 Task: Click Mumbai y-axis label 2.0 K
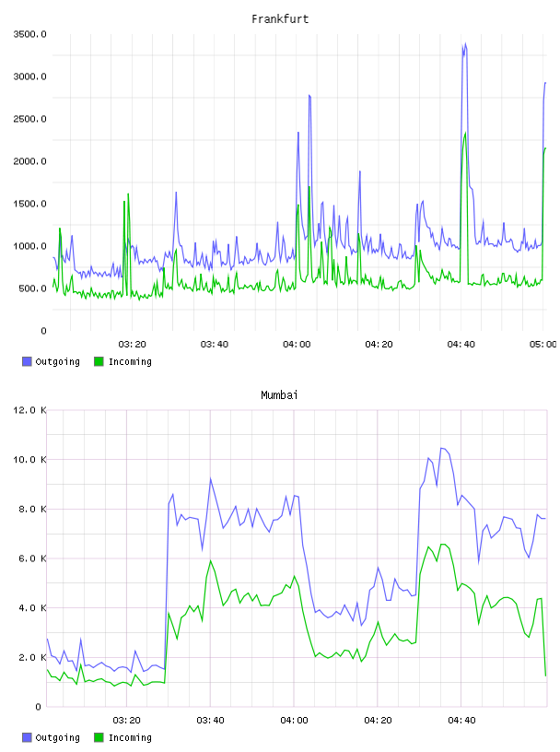point(32,657)
